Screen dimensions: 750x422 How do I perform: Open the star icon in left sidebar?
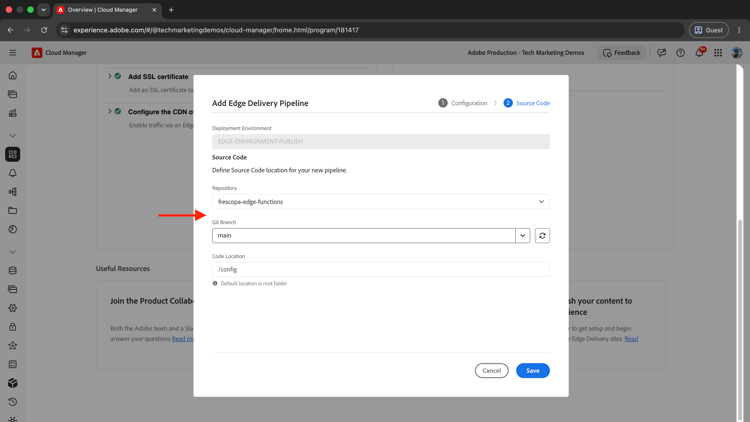click(x=12, y=345)
